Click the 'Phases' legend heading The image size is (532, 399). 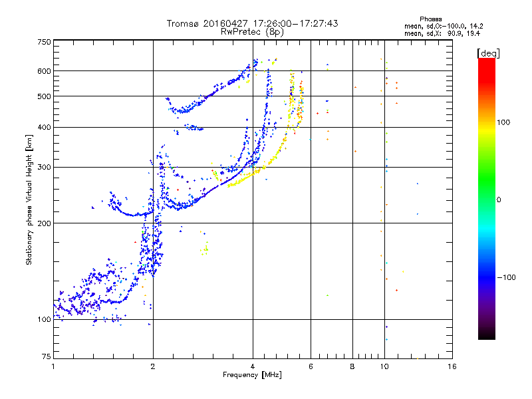tap(430, 19)
